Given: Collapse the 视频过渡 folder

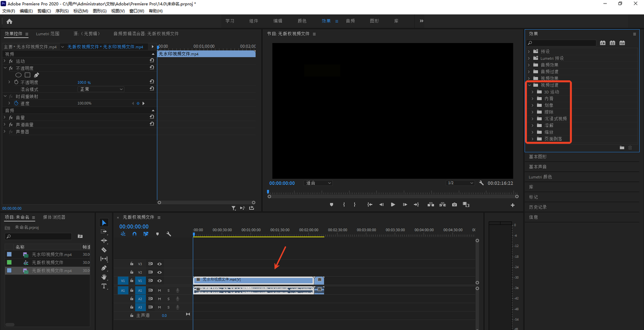Looking at the screenshot, I should pyautogui.click(x=529, y=85).
